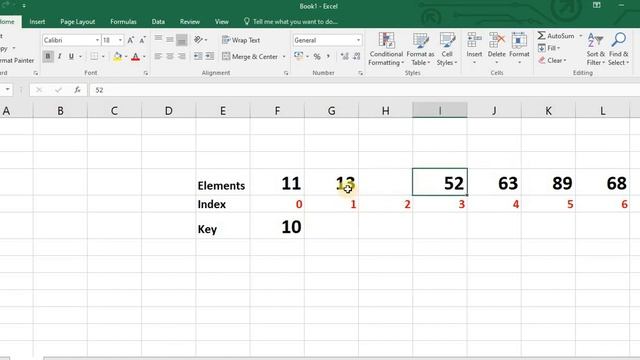Open fill color dropdown arrow
The width and height of the screenshot is (640, 360).
[x=126, y=56]
